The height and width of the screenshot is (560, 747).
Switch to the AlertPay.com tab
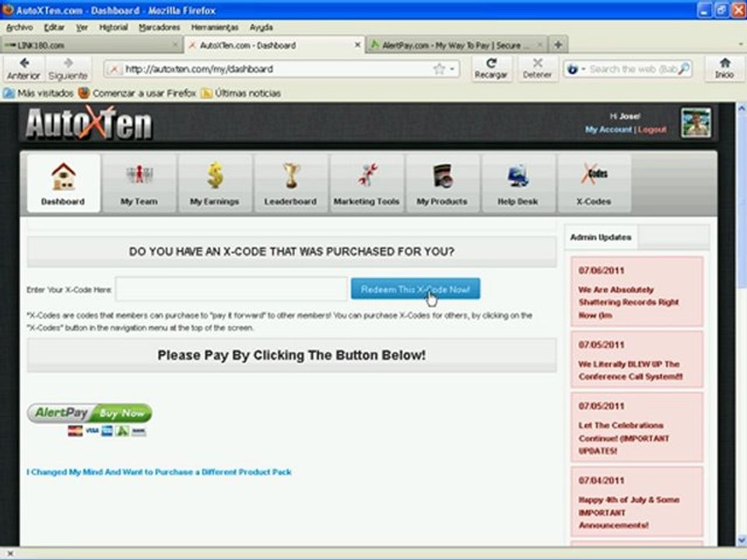point(457,45)
